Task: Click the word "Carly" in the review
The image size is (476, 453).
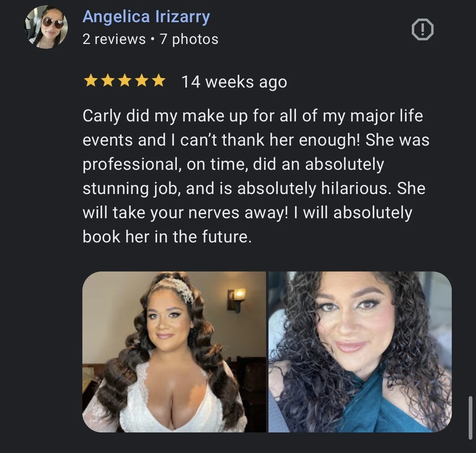Action: click(x=101, y=116)
